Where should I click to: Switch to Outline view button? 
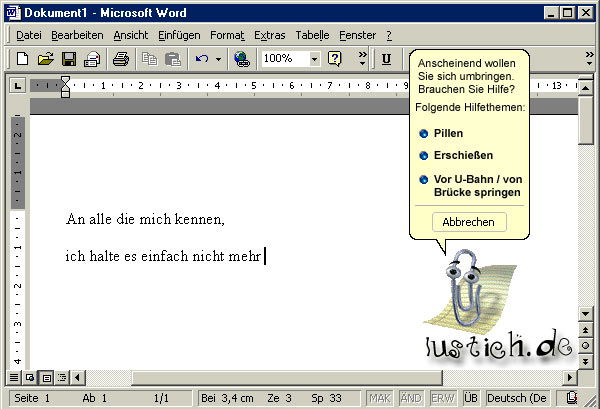(62, 378)
